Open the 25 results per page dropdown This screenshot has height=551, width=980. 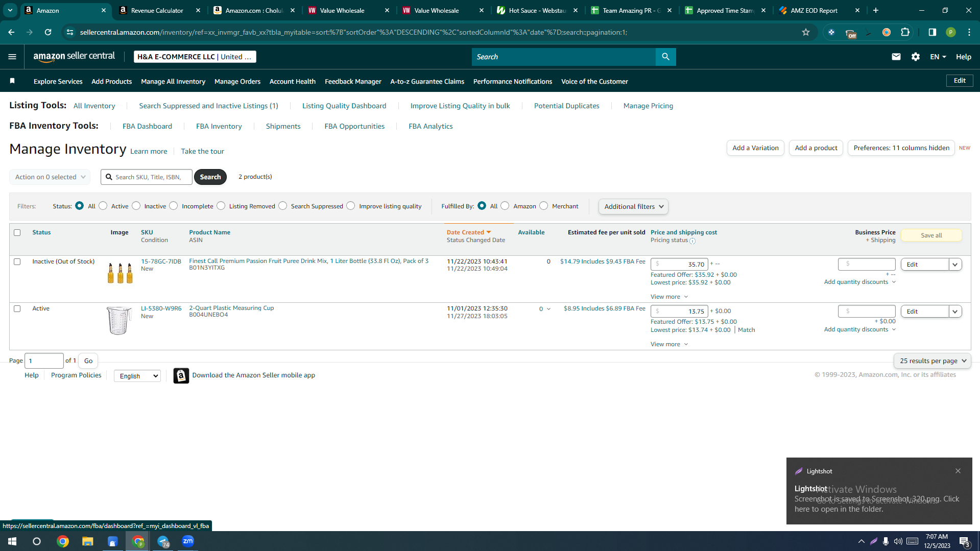tap(932, 361)
